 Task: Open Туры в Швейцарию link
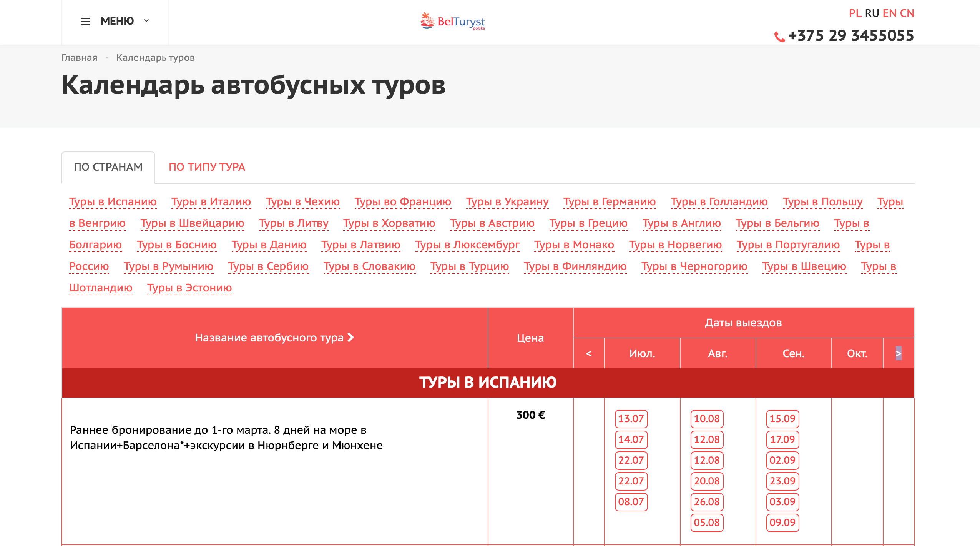pos(192,223)
